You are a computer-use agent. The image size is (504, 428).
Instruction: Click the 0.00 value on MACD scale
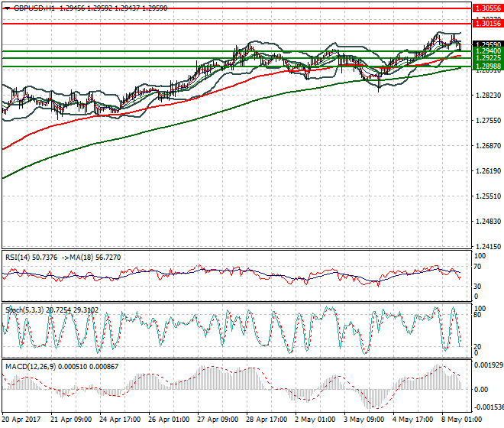click(481, 390)
